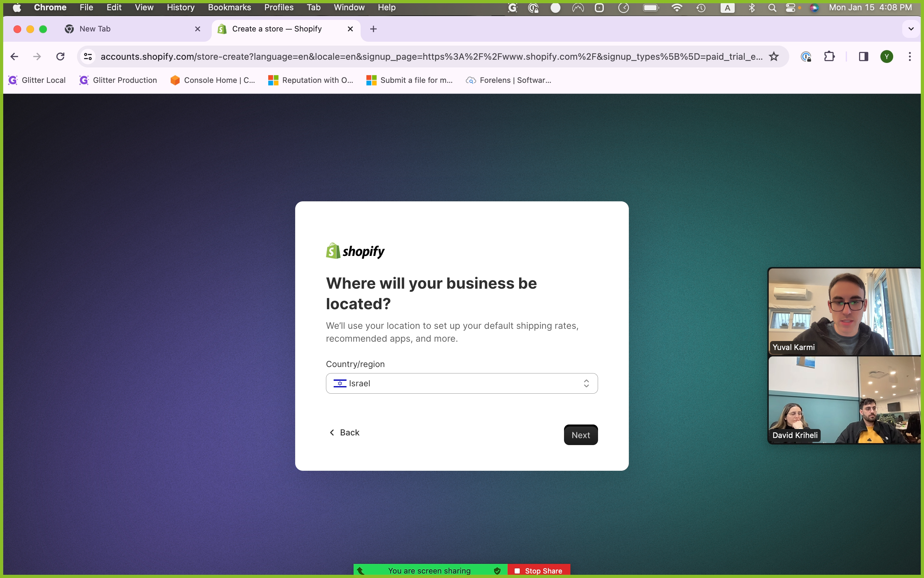
Task: Open the Extensions puzzle icon
Action: [x=829, y=57]
